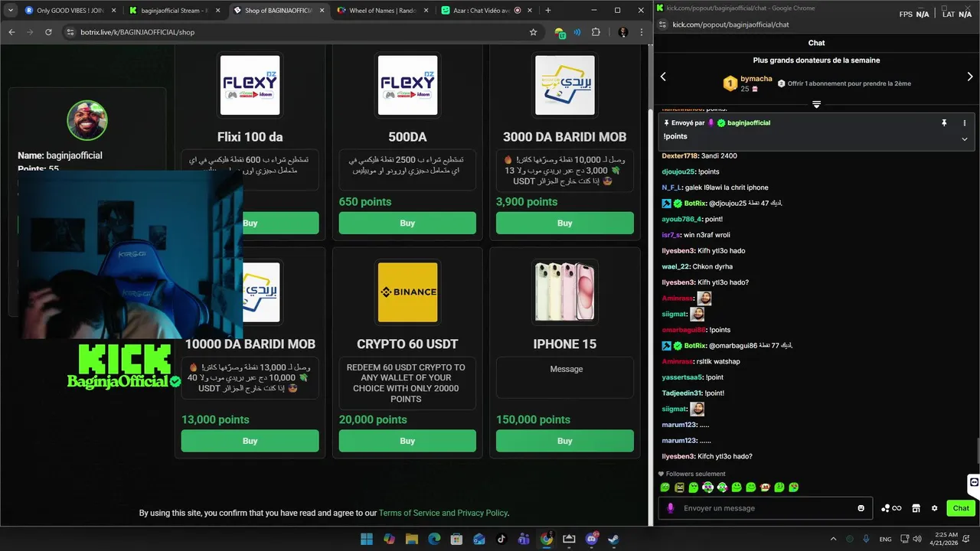
Task: Click the media control icon in the toolbar
Action: pyautogui.click(x=577, y=32)
